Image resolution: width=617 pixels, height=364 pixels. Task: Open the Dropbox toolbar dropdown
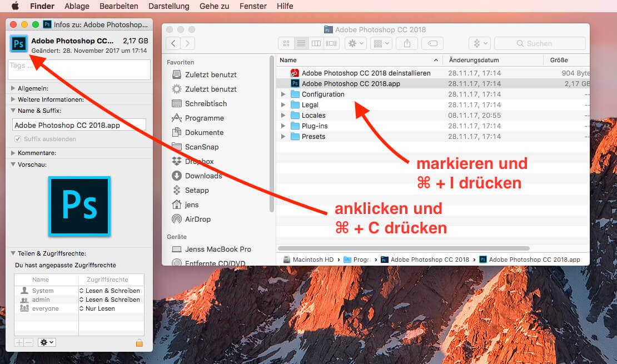(480, 43)
